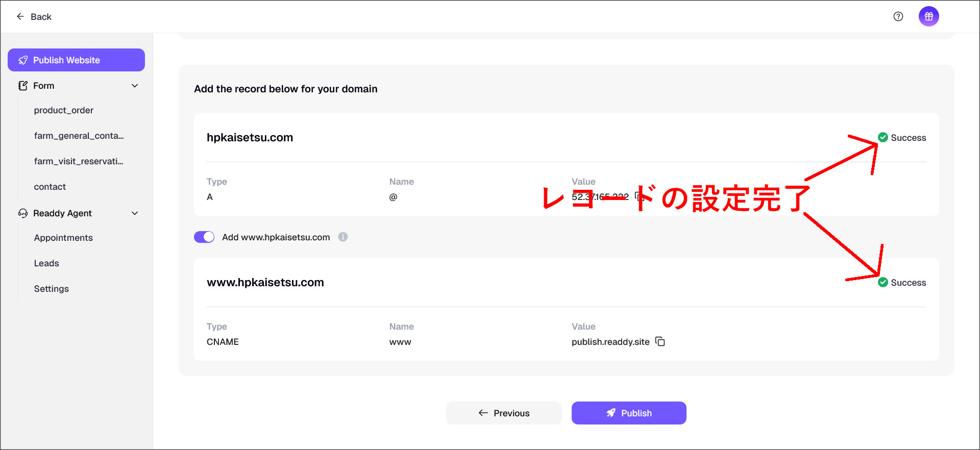Select Appointments in the sidebar
Screen dimensions: 980x450
click(x=63, y=238)
